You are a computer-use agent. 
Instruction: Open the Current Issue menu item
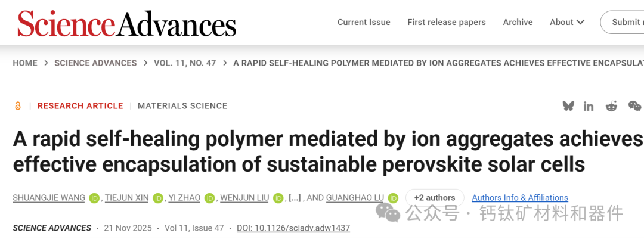click(x=364, y=22)
